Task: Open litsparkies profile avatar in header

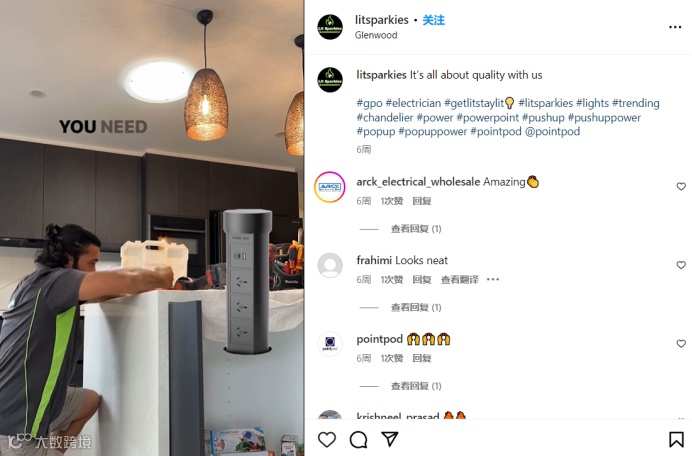Action: point(330,27)
